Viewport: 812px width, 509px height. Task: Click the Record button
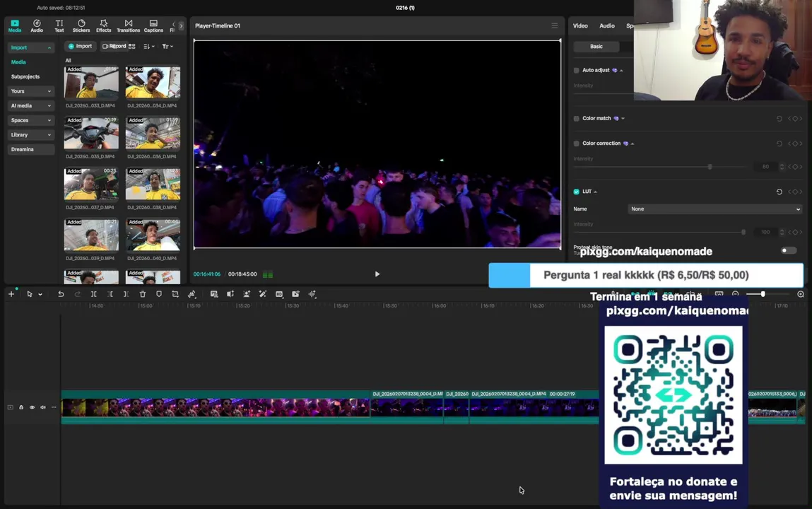coord(114,46)
